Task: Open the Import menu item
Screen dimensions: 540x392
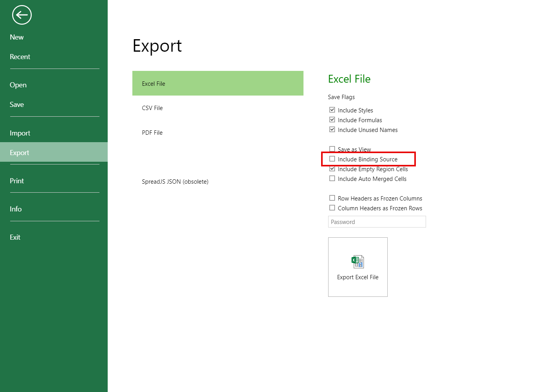Action: click(20, 133)
